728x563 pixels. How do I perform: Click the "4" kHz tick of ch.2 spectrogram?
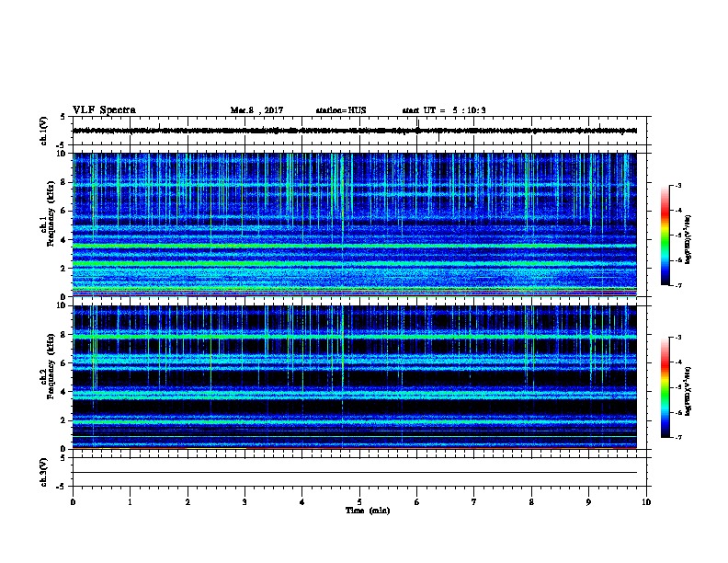pos(64,392)
